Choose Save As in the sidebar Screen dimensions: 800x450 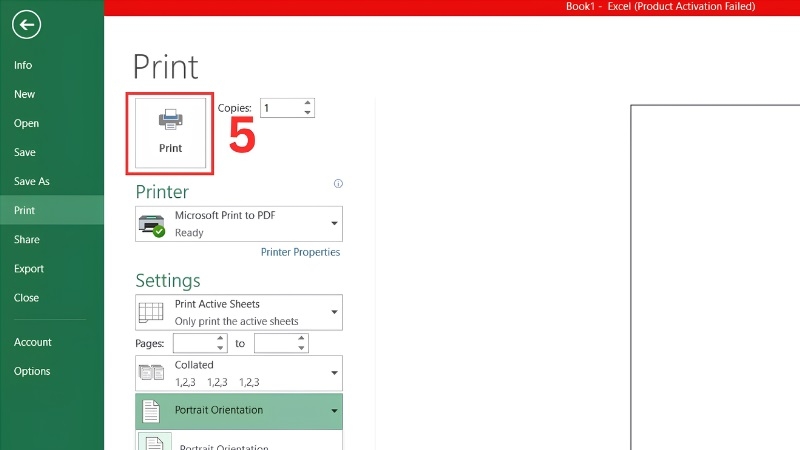pyautogui.click(x=32, y=182)
